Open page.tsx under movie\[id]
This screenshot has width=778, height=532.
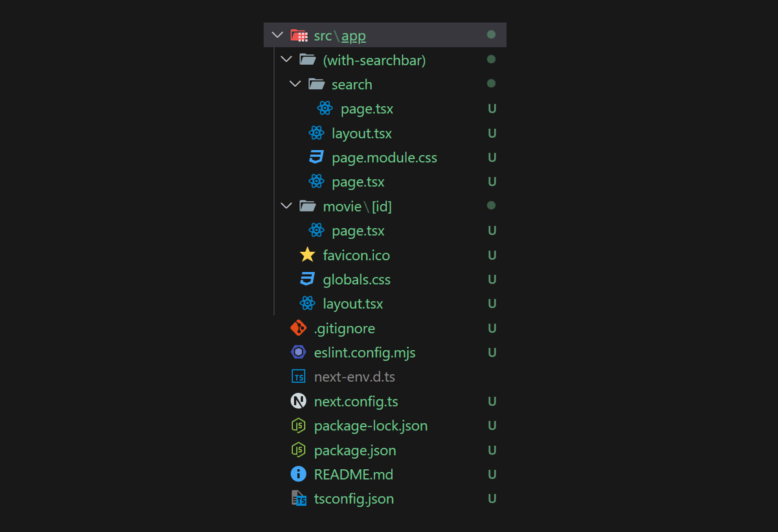click(x=358, y=230)
